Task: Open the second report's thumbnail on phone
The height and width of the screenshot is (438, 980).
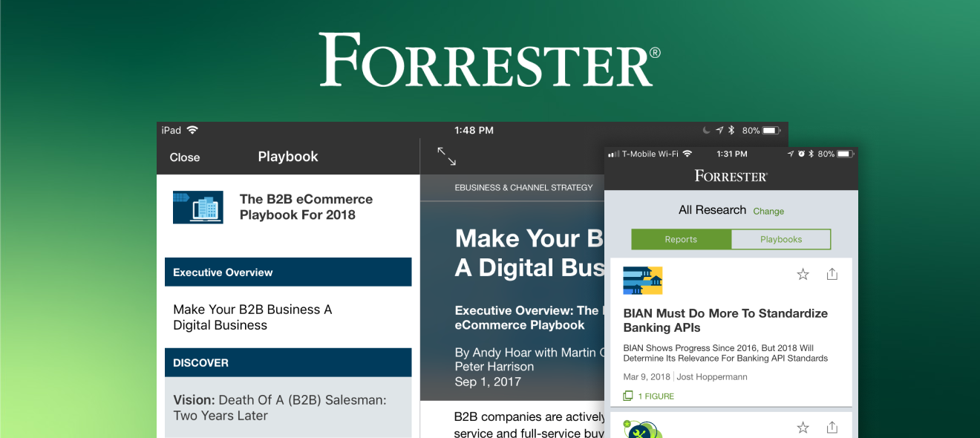Action: coord(643,429)
